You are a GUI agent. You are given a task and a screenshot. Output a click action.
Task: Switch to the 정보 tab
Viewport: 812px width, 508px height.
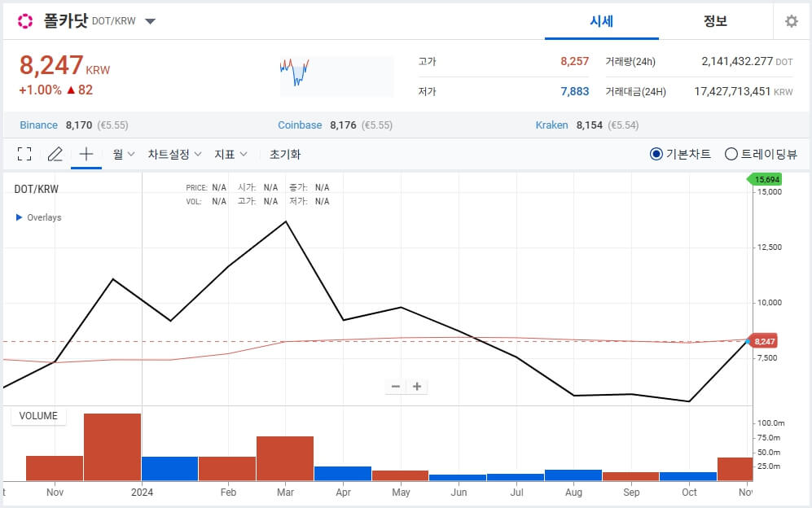tap(714, 21)
